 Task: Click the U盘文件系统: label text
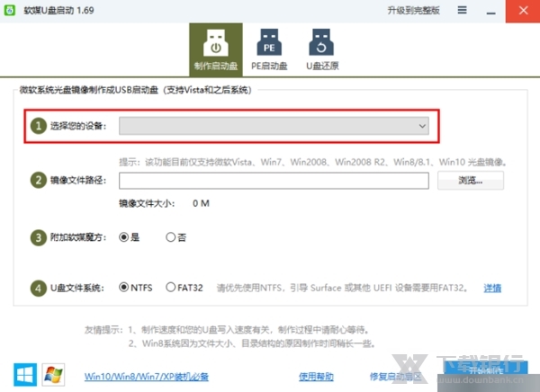(x=77, y=288)
